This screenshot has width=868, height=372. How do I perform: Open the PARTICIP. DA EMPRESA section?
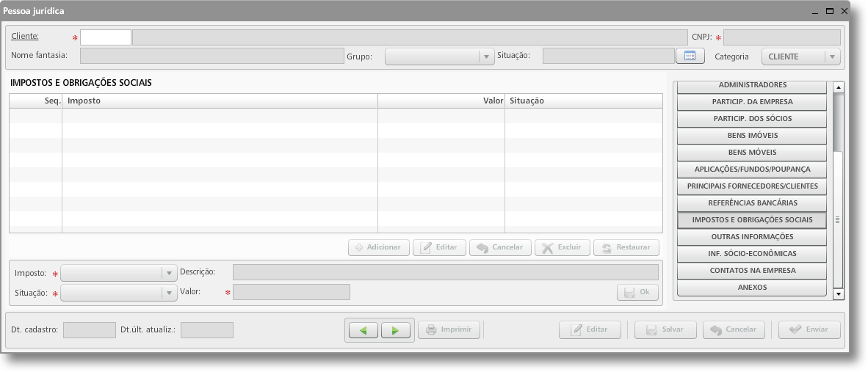[752, 102]
